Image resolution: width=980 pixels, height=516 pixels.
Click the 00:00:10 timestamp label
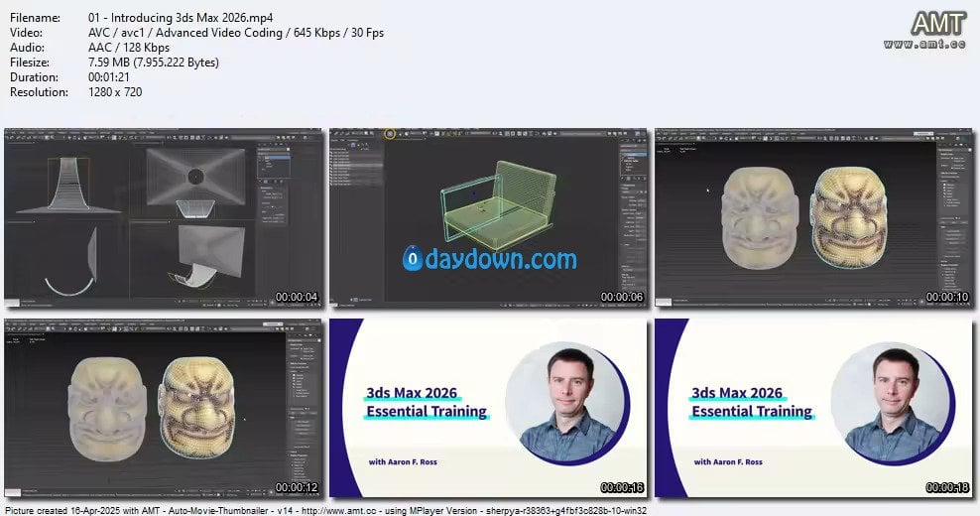coord(947,297)
